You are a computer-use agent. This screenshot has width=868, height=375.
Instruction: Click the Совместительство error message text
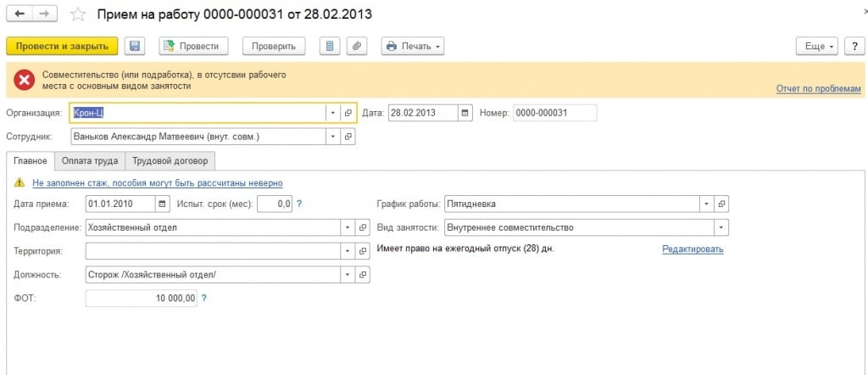(164, 81)
